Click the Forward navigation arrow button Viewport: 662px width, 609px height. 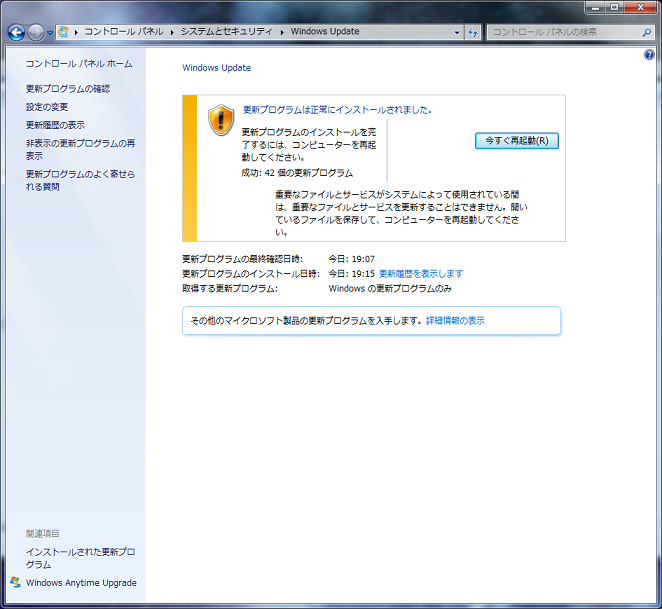tap(36, 33)
